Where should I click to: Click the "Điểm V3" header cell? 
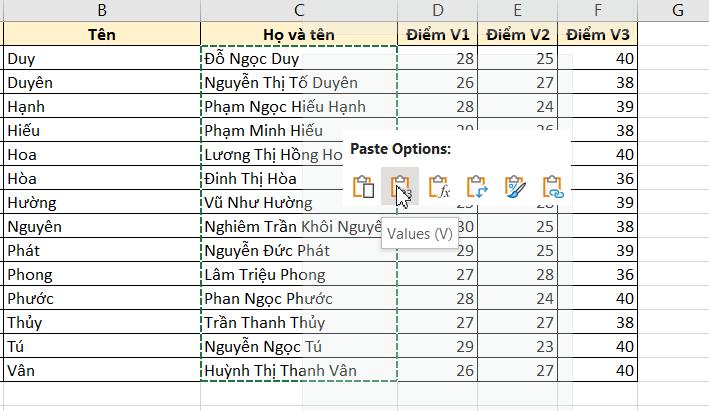pos(598,35)
